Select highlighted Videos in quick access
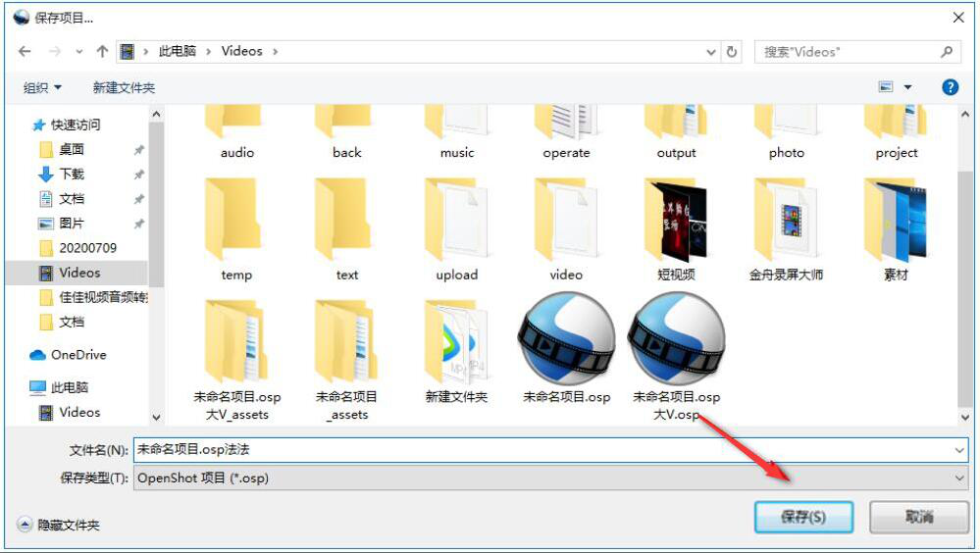 point(77,273)
